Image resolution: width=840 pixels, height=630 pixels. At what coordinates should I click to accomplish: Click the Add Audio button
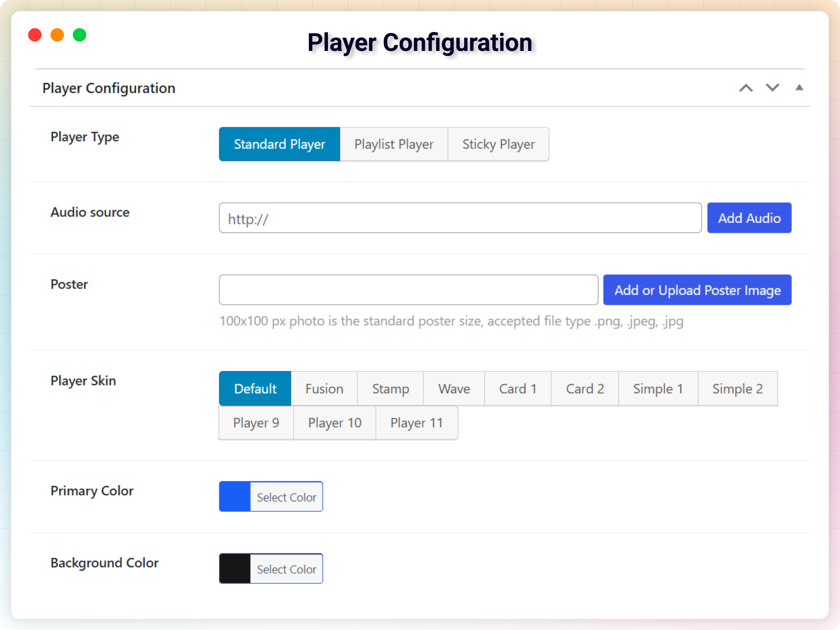(x=749, y=218)
